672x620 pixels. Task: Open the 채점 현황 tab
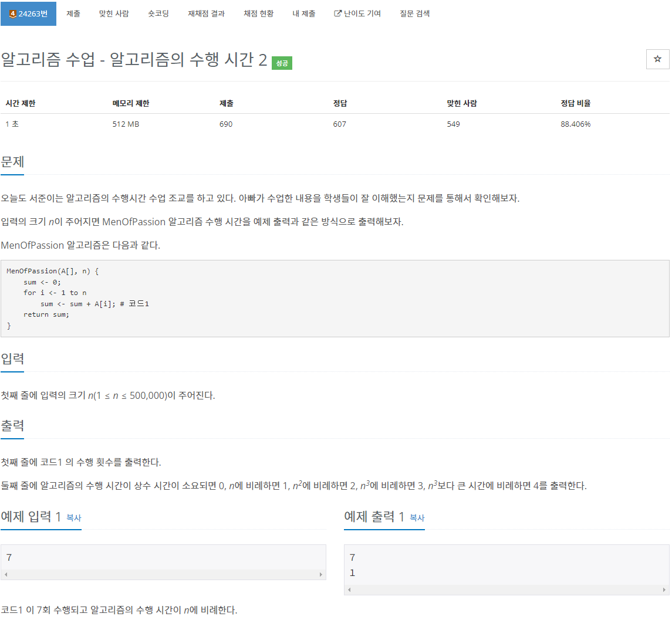click(x=258, y=13)
